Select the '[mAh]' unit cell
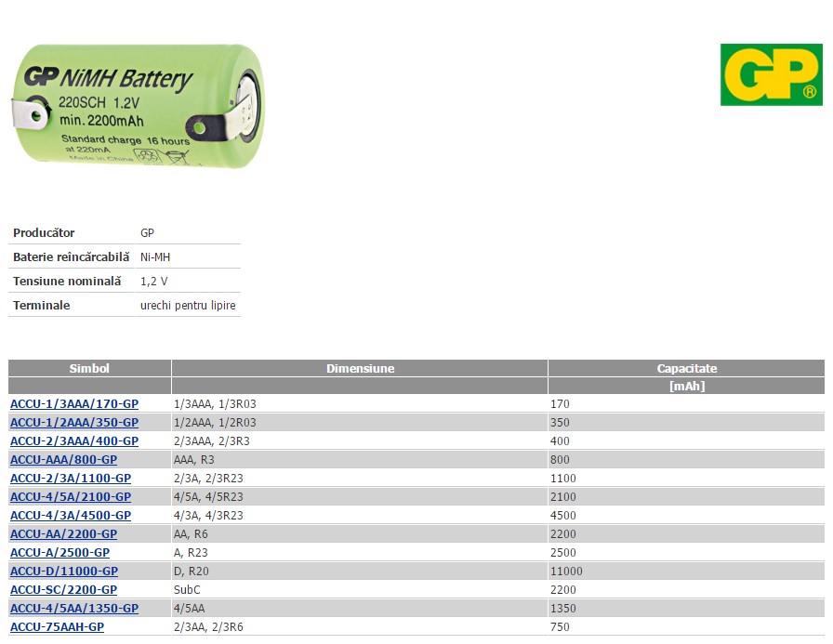This screenshot has width=833, height=644. pyautogui.click(x=686, y=386)
